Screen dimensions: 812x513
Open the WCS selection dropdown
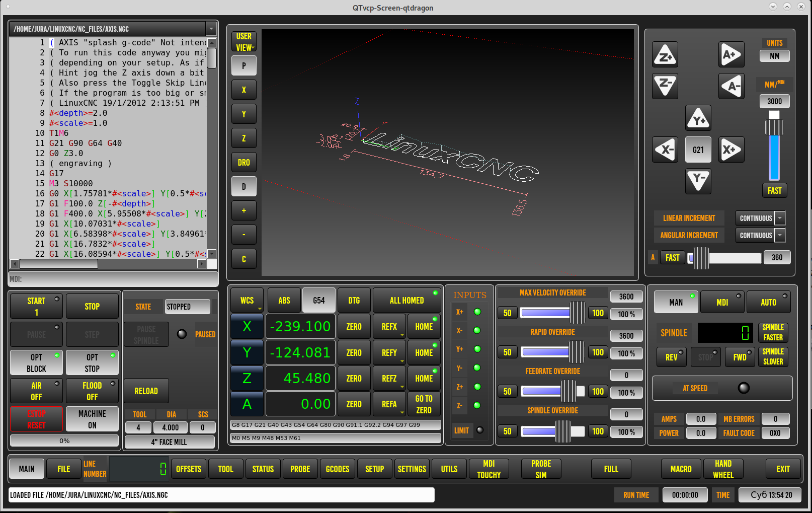click(x=247, y=301)
